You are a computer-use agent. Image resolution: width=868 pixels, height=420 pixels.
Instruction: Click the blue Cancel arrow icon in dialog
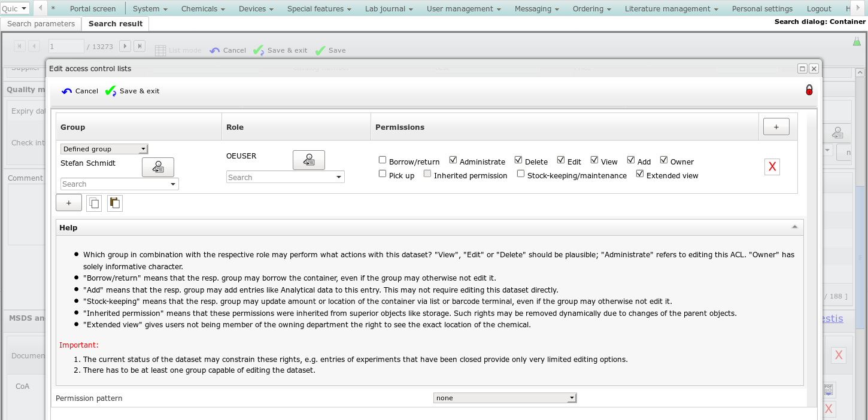67,91
